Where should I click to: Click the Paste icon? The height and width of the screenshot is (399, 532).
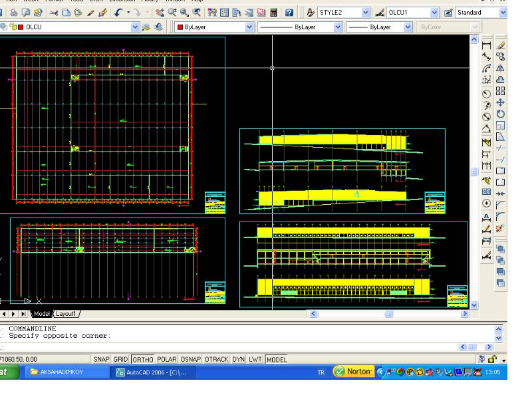(x=78, y=13)
